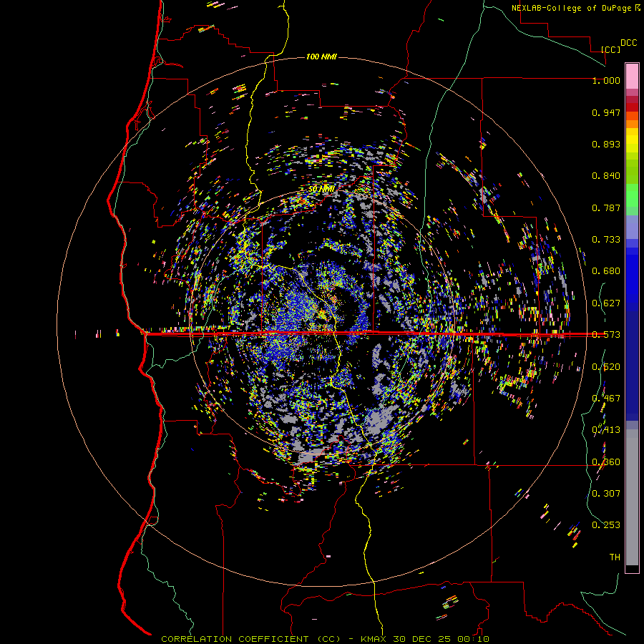Click the [CC] legend heading
Viewport: 644px width, 644px height.
(610, 49)
